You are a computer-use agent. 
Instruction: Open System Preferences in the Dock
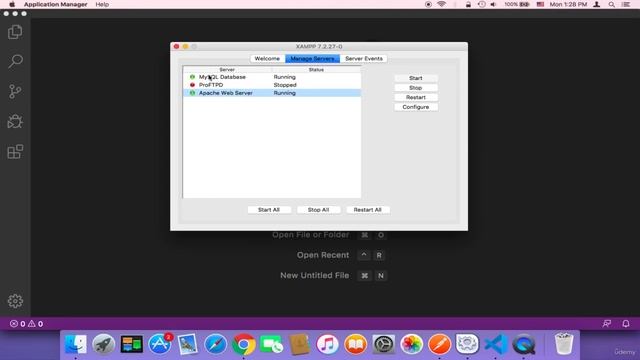click(x=384, y=344)
